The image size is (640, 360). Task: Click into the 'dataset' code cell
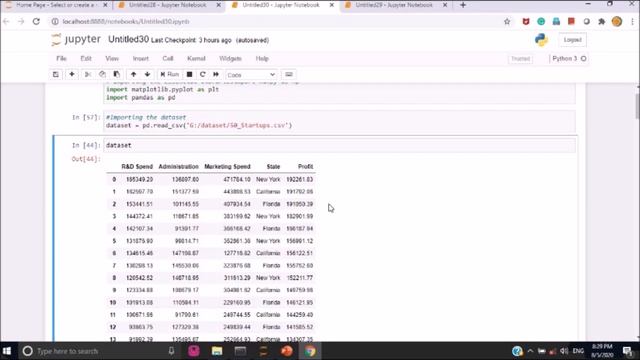339,145
